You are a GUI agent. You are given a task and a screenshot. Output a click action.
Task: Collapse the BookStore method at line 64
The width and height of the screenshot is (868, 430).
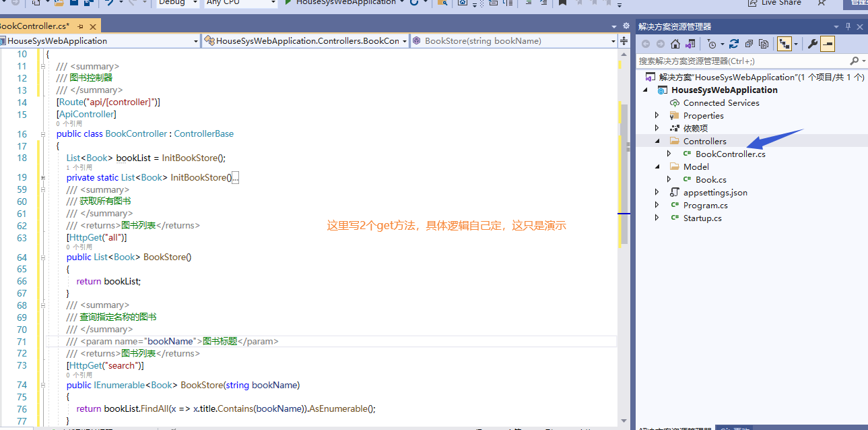point(44,257)
